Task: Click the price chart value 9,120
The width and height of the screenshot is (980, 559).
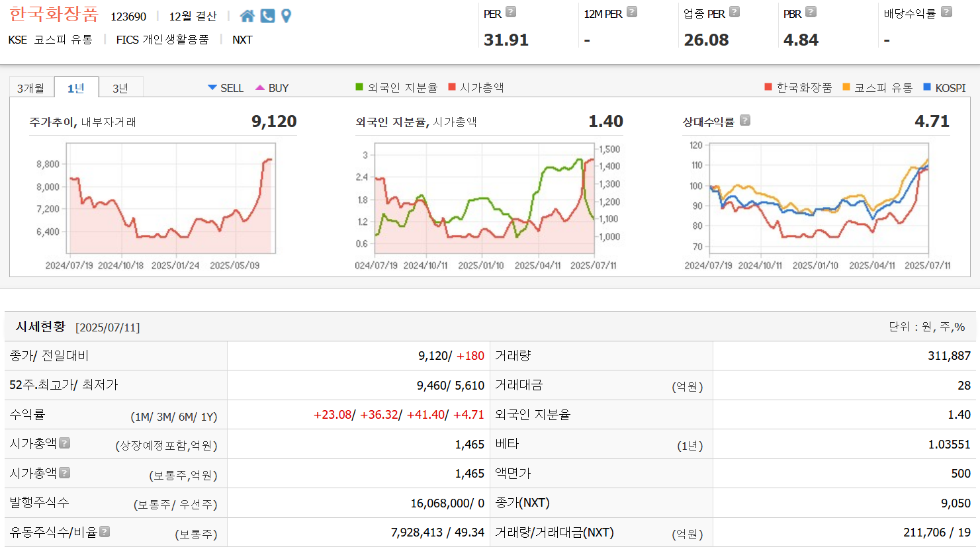Action: point(274,121)
